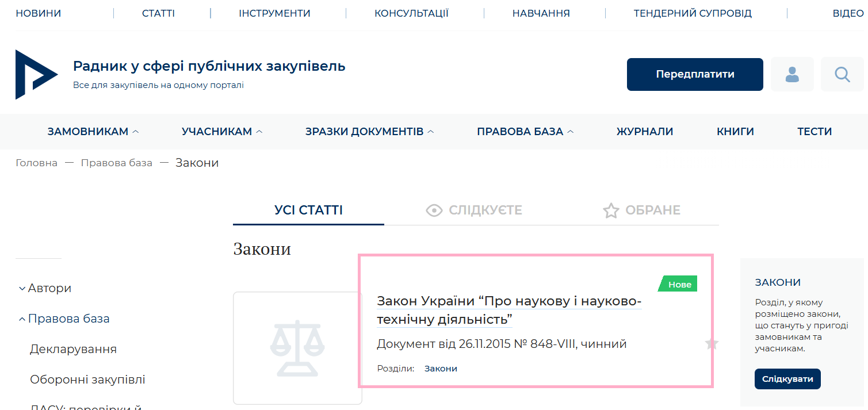Go to Головна breadcrumb
The height and width of the screenshot is (410, 868).
(x=36, y=163)
